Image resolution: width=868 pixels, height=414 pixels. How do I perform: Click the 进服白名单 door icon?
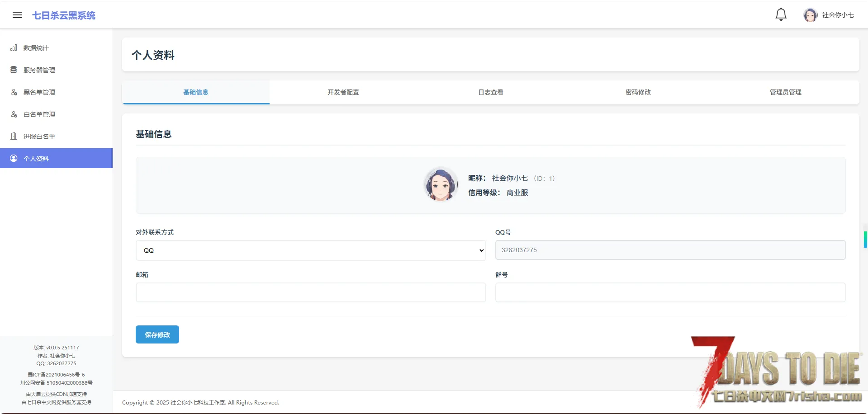[x=14, y=136]
